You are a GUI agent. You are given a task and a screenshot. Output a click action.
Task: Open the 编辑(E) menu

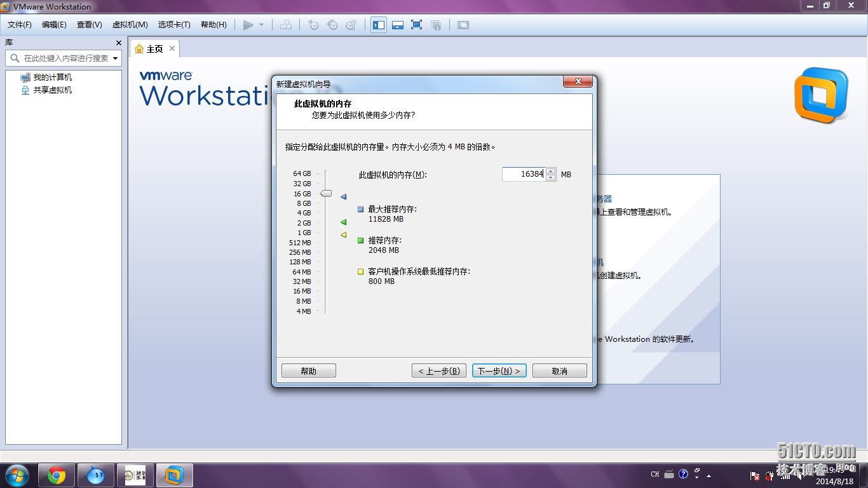54,25
